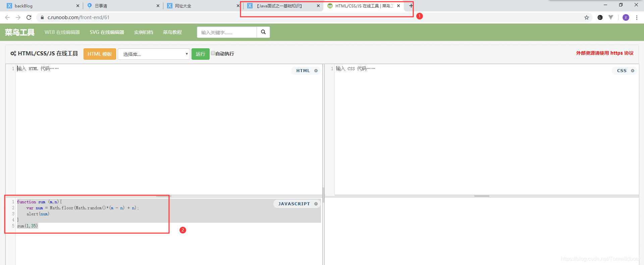Image resolution: width=644 pixels, height=265 pixels.
Task: Close the 网址大全 tab
Action: [238, 6]
